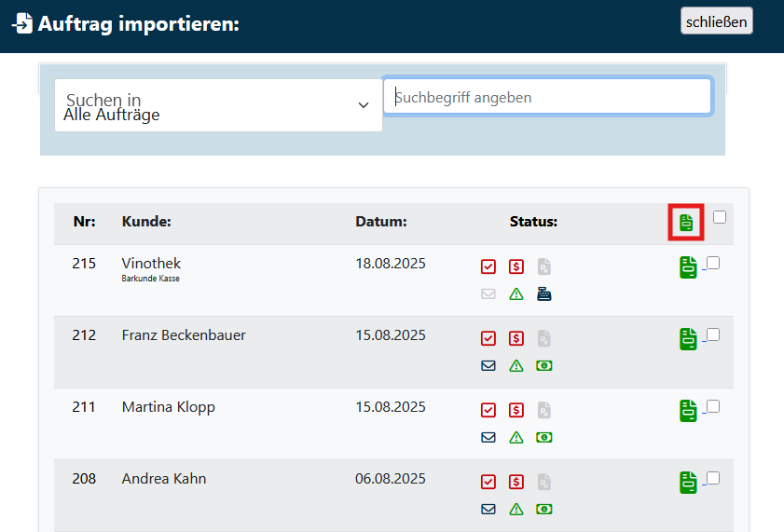The width and height of the screenshot is (784, 532).
Task: Click cash register icon in Vinothek row
Action: coord(544,294)
